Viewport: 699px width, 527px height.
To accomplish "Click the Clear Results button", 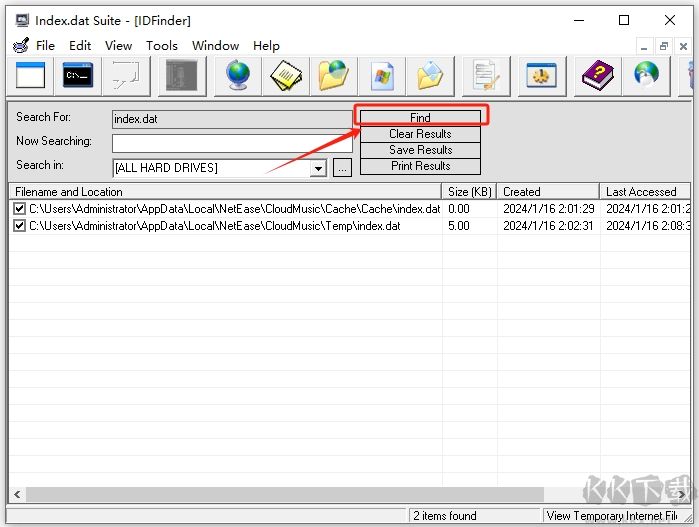I will coord(420,134).
